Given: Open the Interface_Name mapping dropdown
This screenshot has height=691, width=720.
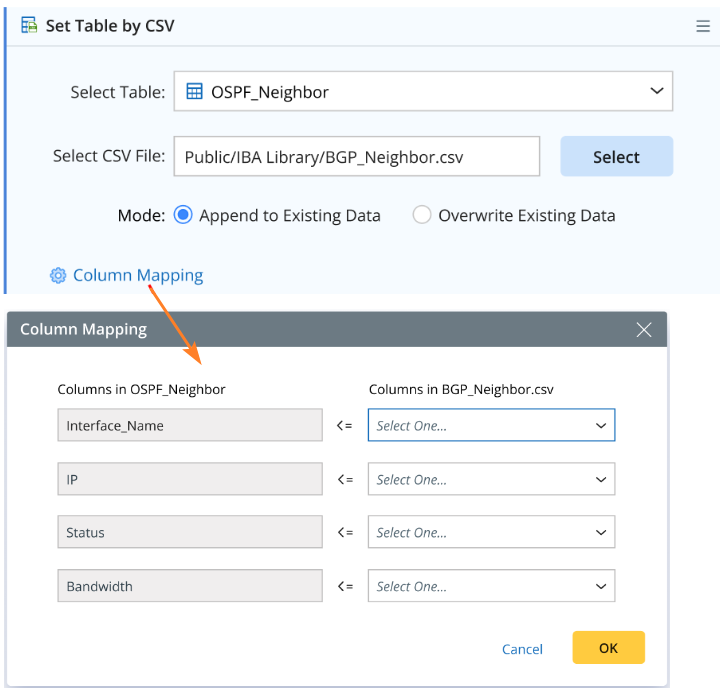Looking at the screenshot, I should point(491,425).
